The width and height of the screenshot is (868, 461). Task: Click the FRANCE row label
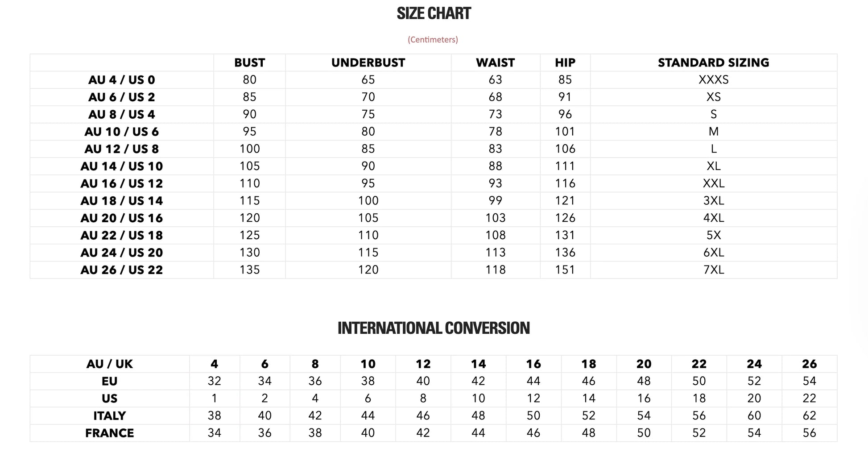109,433
